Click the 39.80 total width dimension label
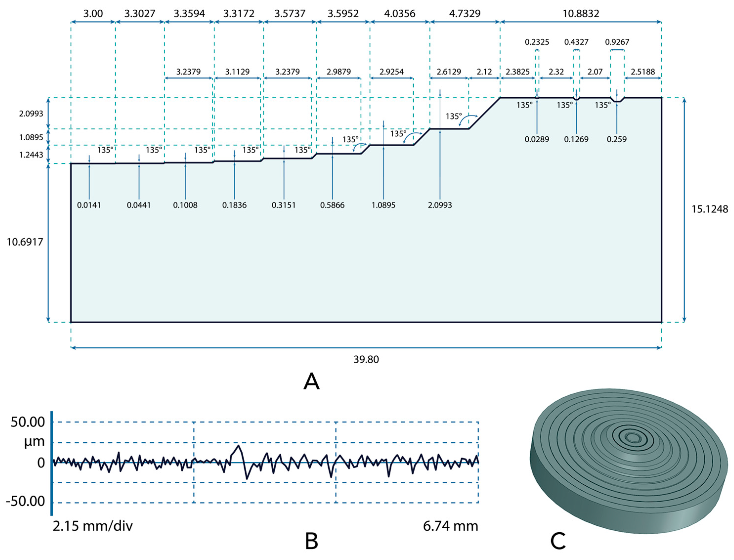The image size is (734, 560). click(366, 359)
